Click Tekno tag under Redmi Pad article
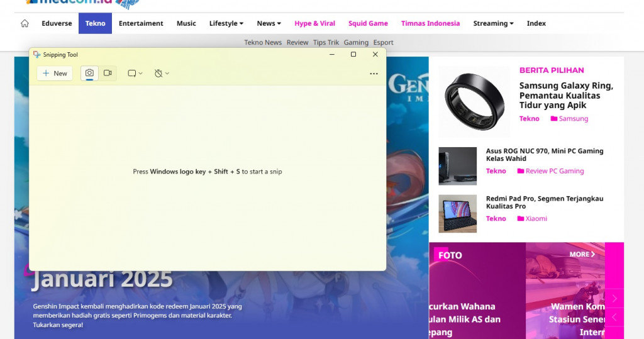This screenshot has height=339, width=644. pos(496,219)
